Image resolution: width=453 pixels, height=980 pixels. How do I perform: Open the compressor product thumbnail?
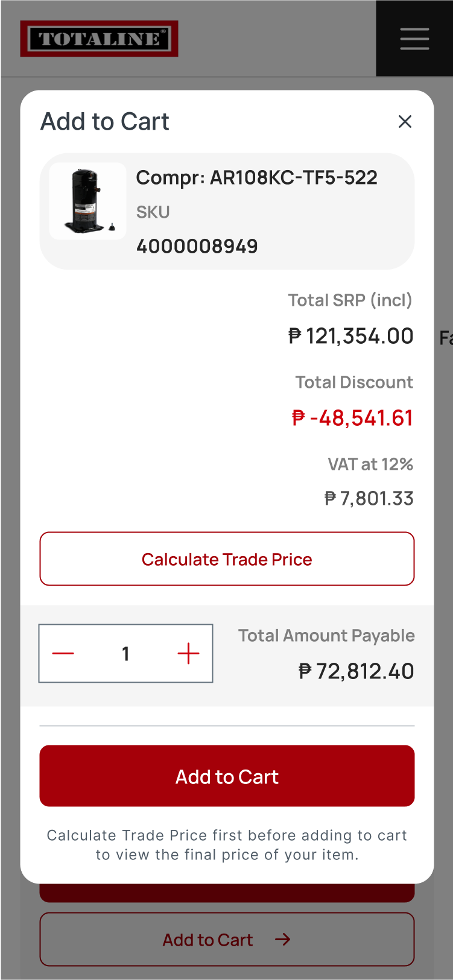(88, 201)
